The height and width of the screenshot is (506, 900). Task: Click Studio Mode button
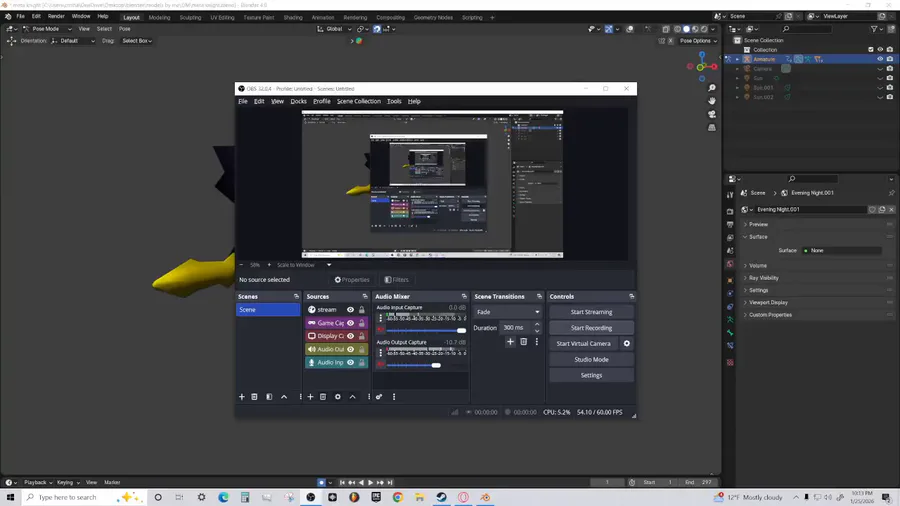(591, 360)
